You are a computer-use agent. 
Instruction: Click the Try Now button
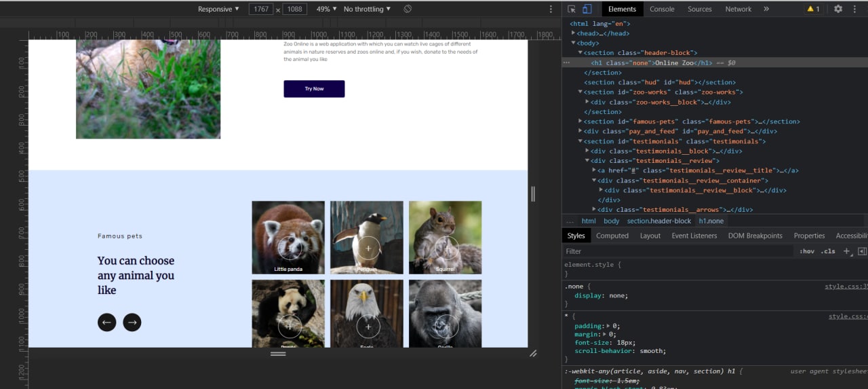coord(314,89)
